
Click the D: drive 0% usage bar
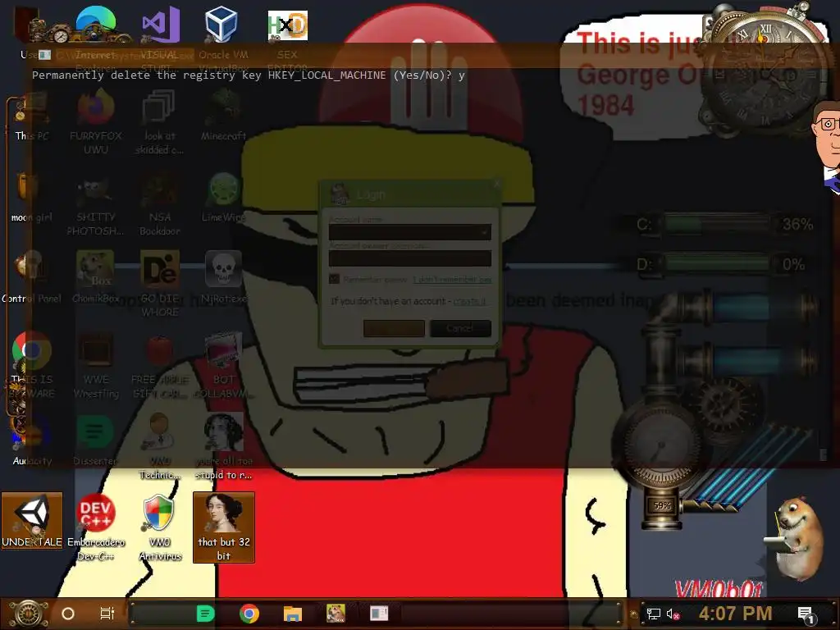[717, 264]
